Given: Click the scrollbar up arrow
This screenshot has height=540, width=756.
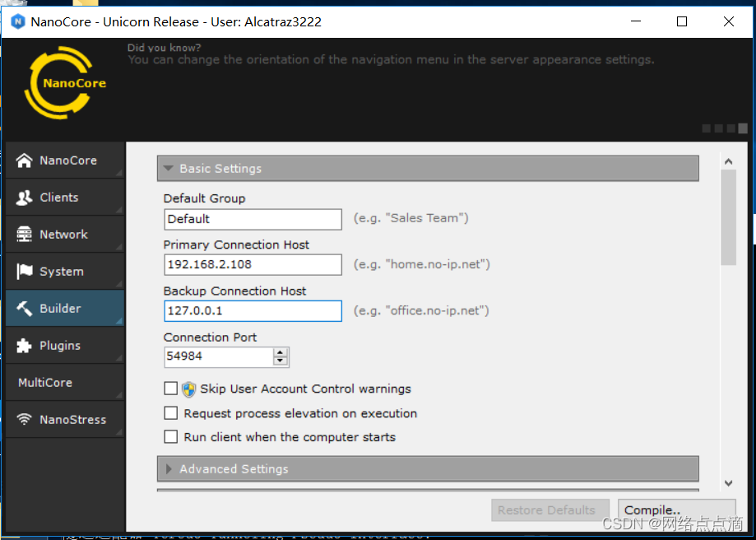Looking at the screenshot, I should click(729, 161).
